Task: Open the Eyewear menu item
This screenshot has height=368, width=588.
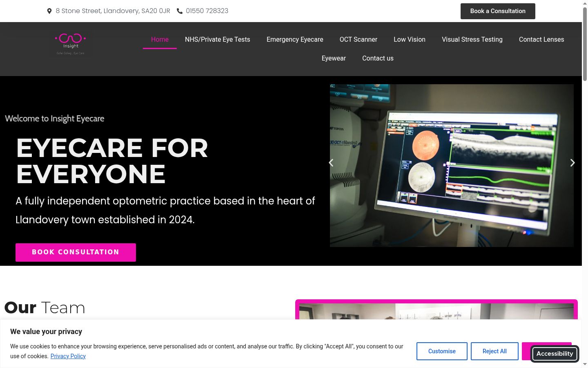Action: pyautogui.click(x=334, y=58)
